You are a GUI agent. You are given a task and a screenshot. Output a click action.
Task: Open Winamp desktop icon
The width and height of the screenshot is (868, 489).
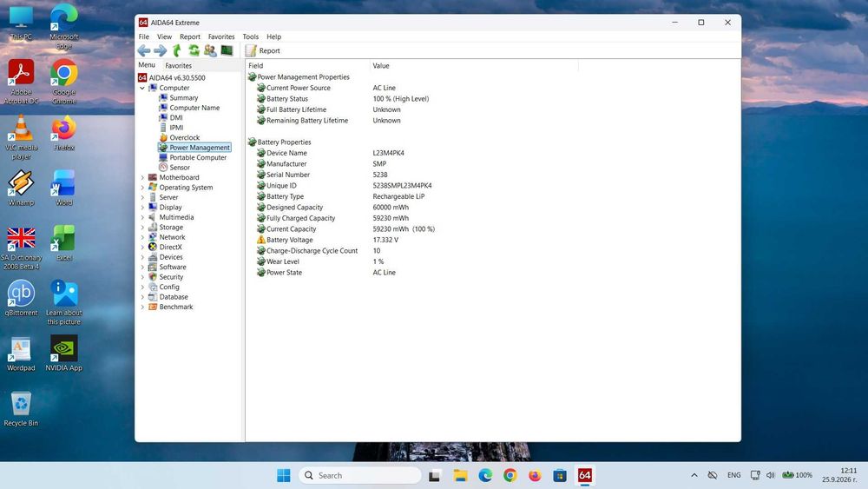[x=21, y=188]
